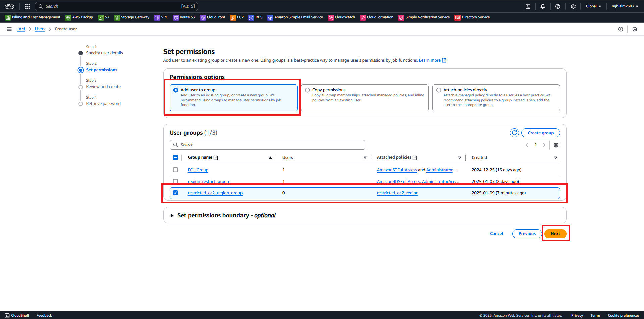Open AmazonS3FullAccess policy link

point(397,170)
